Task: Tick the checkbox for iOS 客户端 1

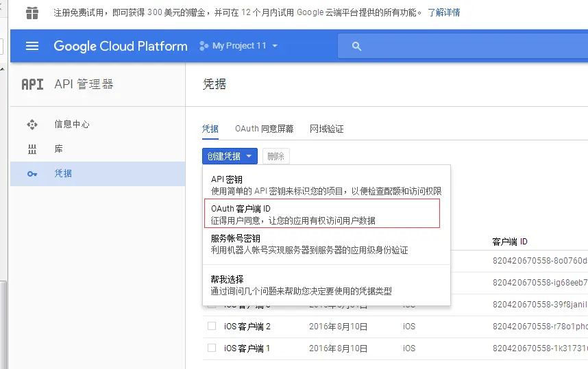Action: click(212, 348)
